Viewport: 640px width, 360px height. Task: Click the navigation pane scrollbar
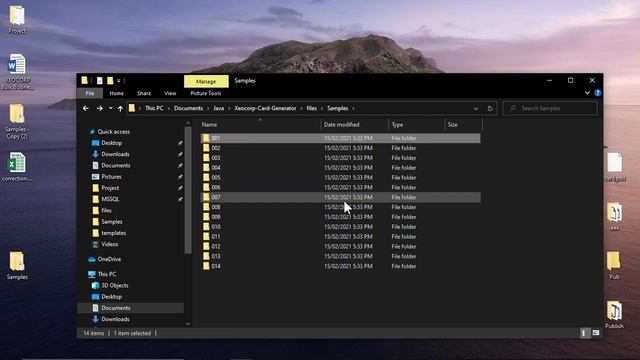188,190
